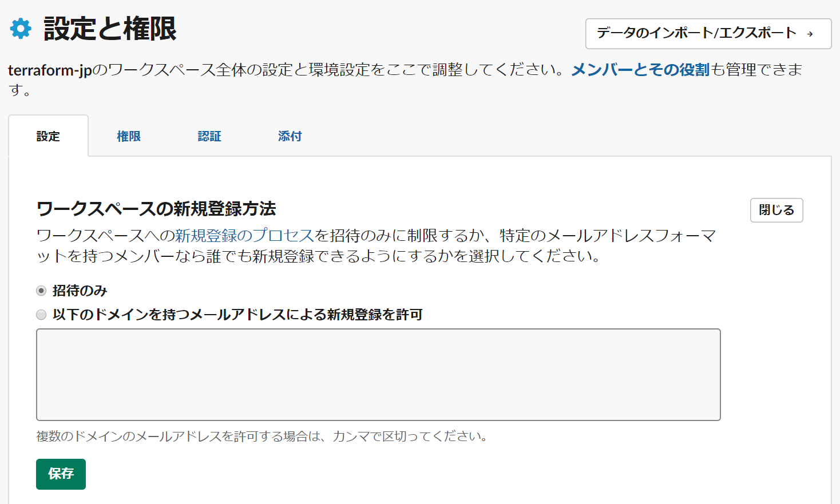Select the domain-based signup radio button
The height and width of the screenshot is (504, 840).
point(41,315)
